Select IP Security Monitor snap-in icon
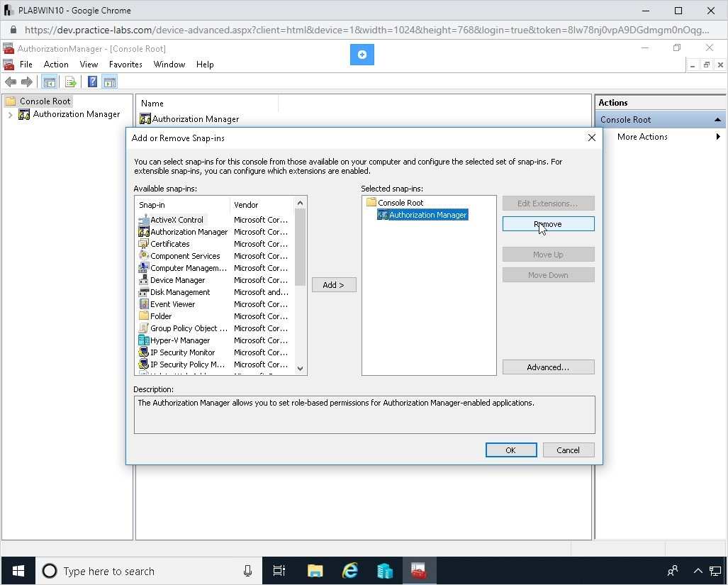The image size is (728, 585). click(x=144, y=352)
